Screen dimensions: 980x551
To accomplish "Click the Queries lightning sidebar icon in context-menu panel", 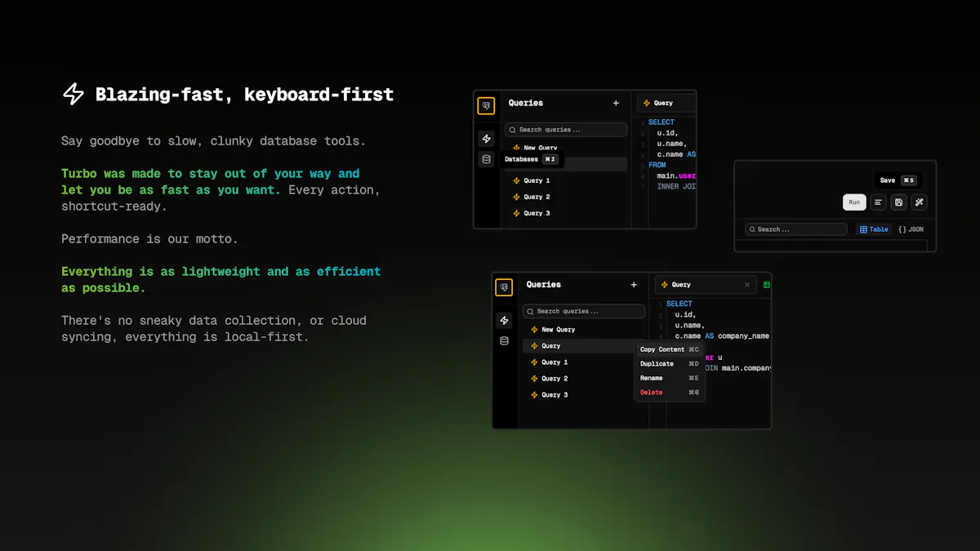I will 504,320.
